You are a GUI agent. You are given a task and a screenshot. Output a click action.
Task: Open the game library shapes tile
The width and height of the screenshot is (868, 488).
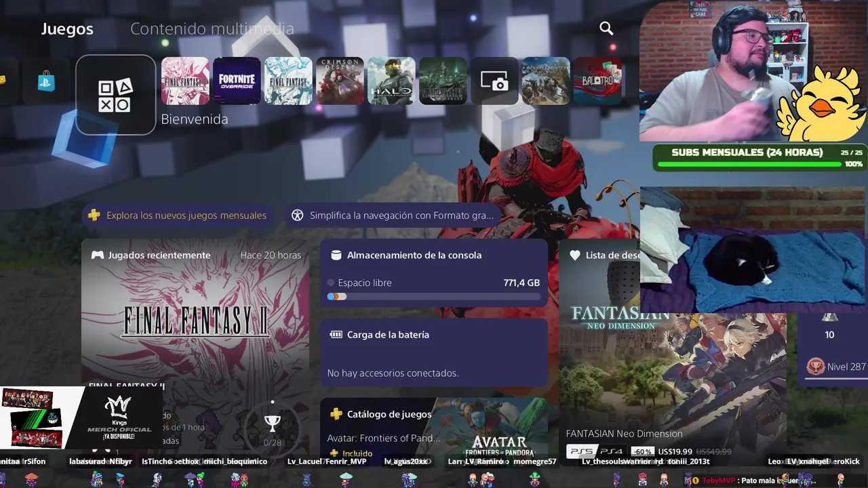pyautogui.click(x=115, y=95)
